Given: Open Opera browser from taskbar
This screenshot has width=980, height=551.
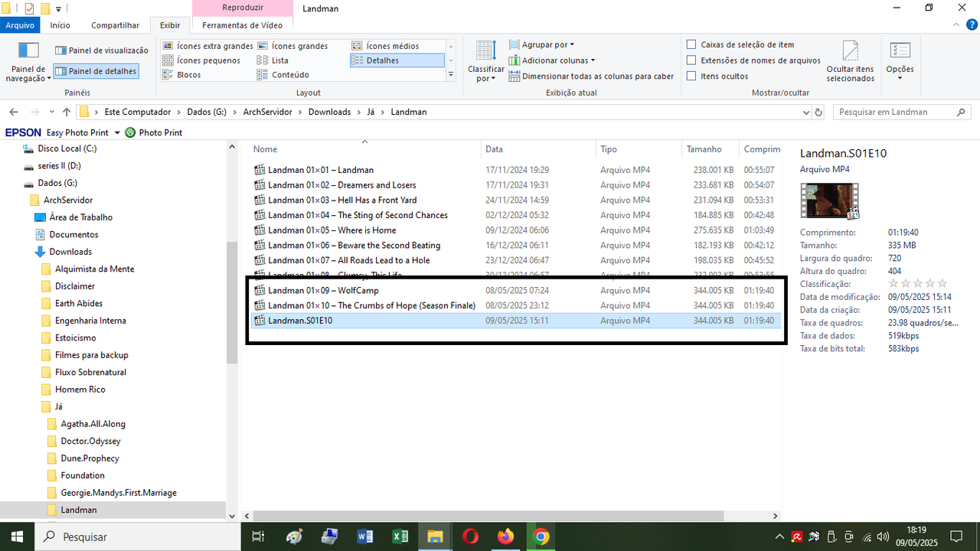Looking at the screenshot, I should [x=471, y=536].
